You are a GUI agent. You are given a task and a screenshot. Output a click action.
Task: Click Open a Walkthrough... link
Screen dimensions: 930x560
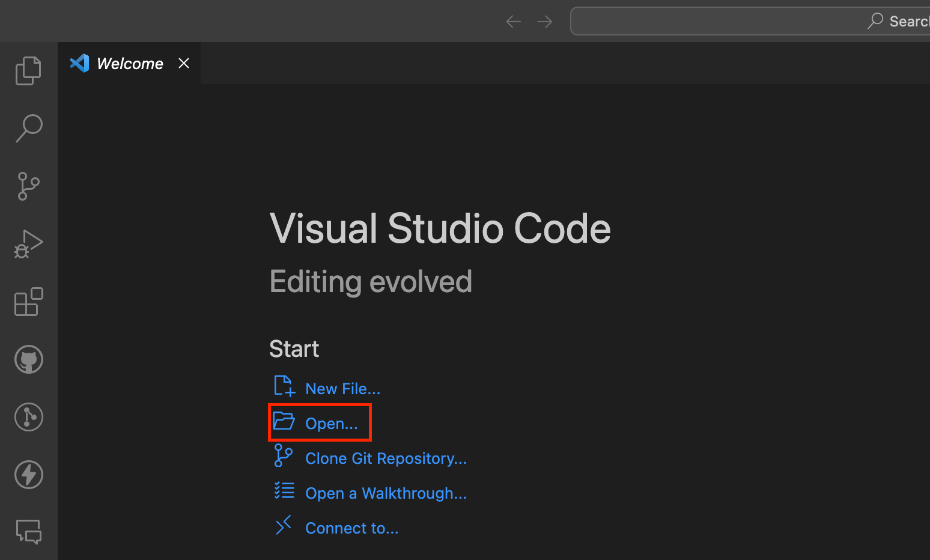pos(386,493)
